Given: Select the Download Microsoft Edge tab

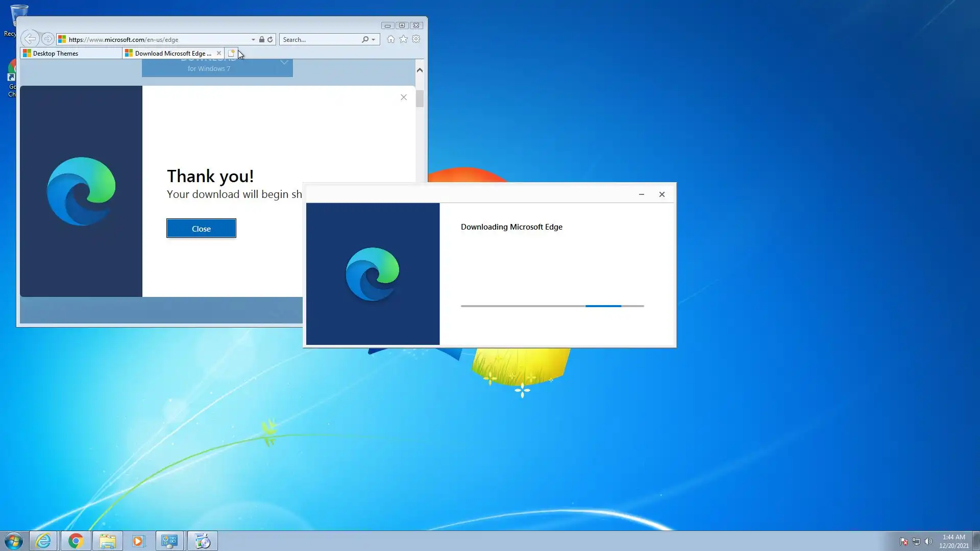Looking at the screenshot, I should point(172,53).
